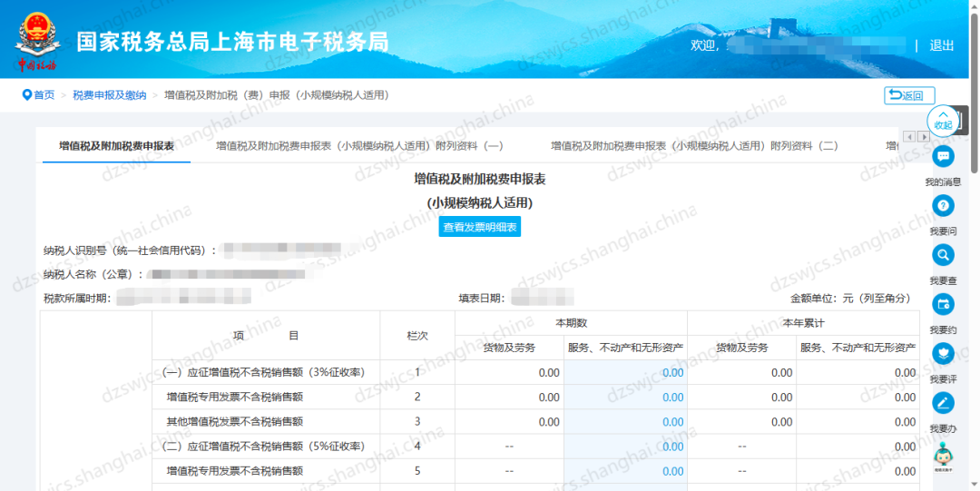
Task: Click 查看发票明细表 button
Action: click(480, 227)
